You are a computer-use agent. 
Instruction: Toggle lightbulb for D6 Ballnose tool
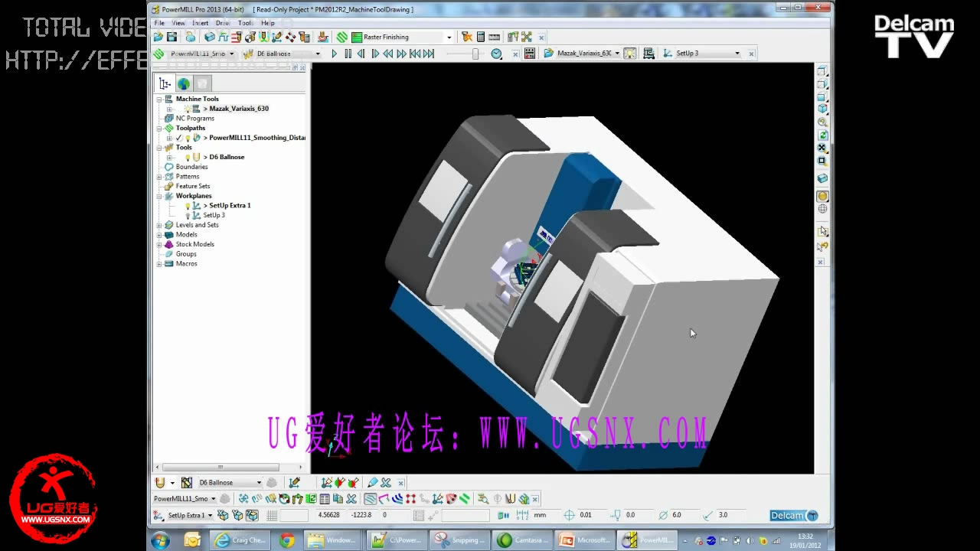click(x=188, y=158)
